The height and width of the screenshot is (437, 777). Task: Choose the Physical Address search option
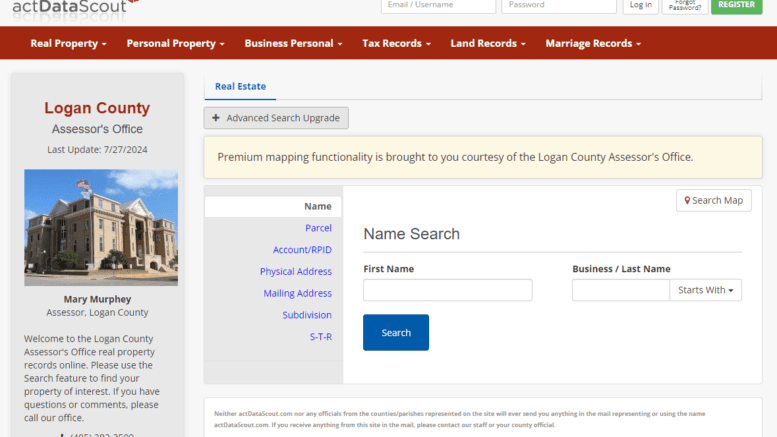pyautogui.click(x=296, y=272)
